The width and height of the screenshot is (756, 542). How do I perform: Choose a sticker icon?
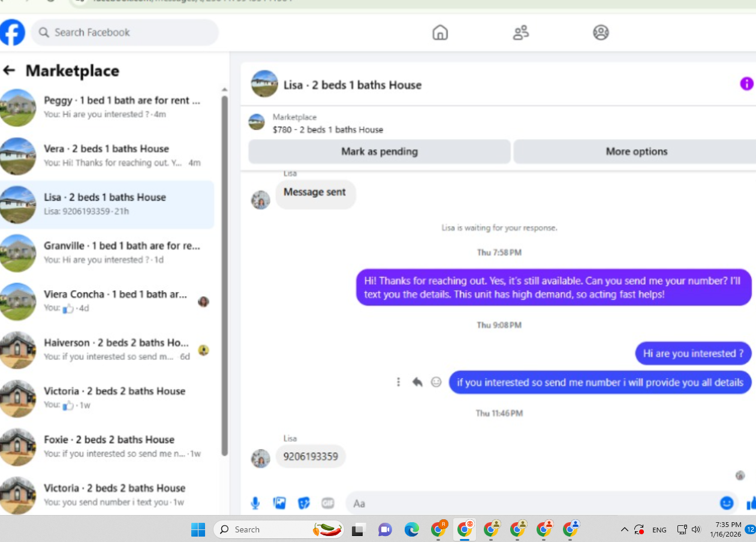[304, 503]
